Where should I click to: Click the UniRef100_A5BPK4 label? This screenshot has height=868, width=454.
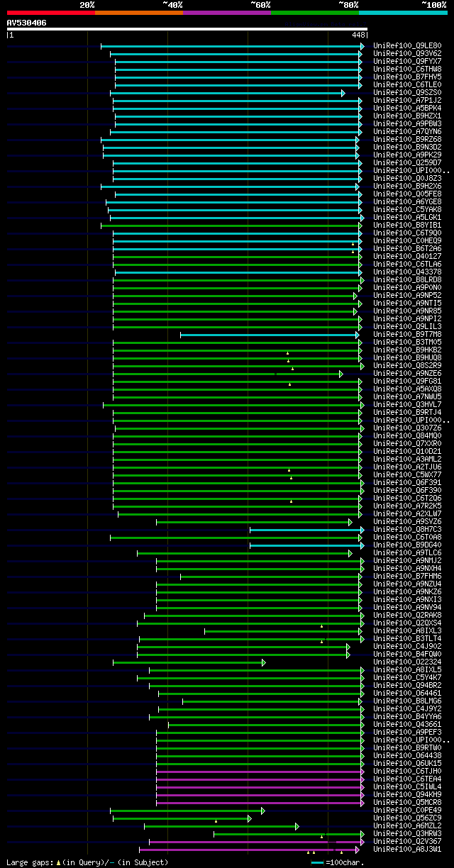(x=407, y=108)
